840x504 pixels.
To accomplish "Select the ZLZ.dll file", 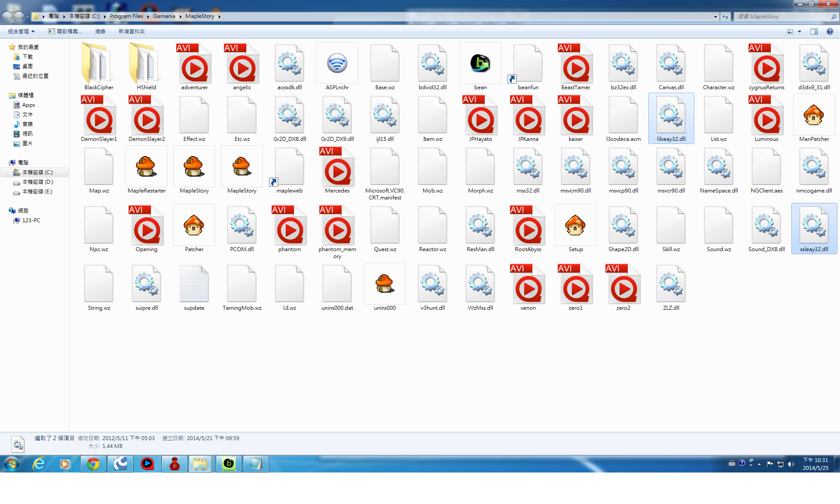I will pos(671,287).
